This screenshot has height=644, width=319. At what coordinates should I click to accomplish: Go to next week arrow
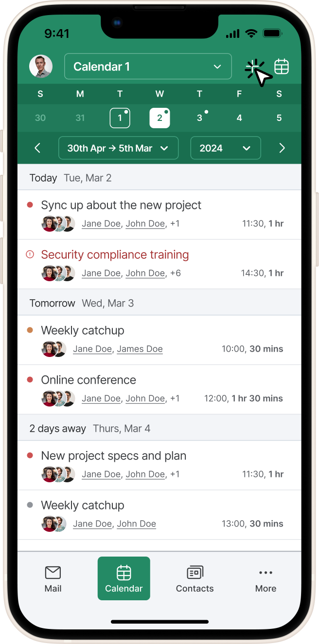pyautogui.click(x=282, y=148)
